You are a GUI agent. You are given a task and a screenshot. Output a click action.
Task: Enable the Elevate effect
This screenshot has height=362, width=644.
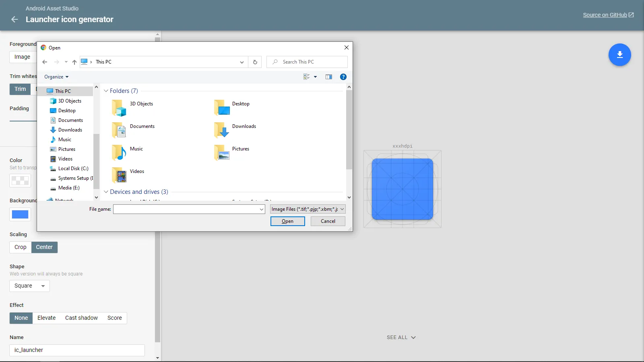pos(46,318)
